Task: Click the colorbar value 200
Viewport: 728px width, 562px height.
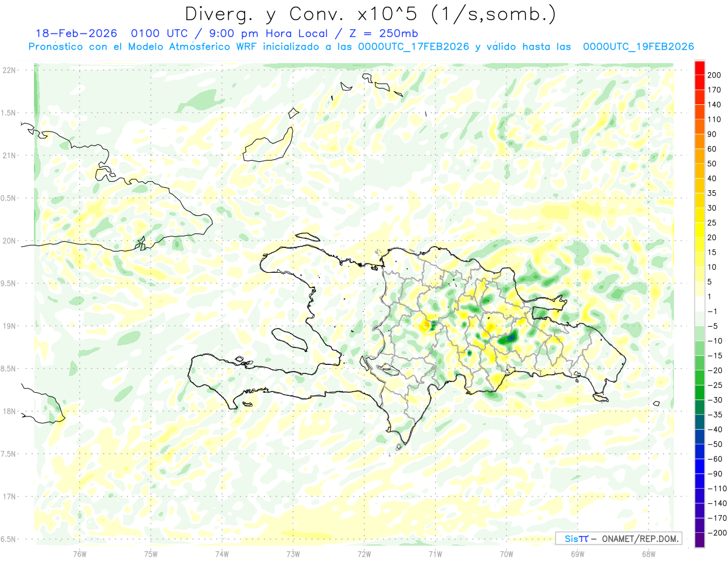Action: pos(715,75)
